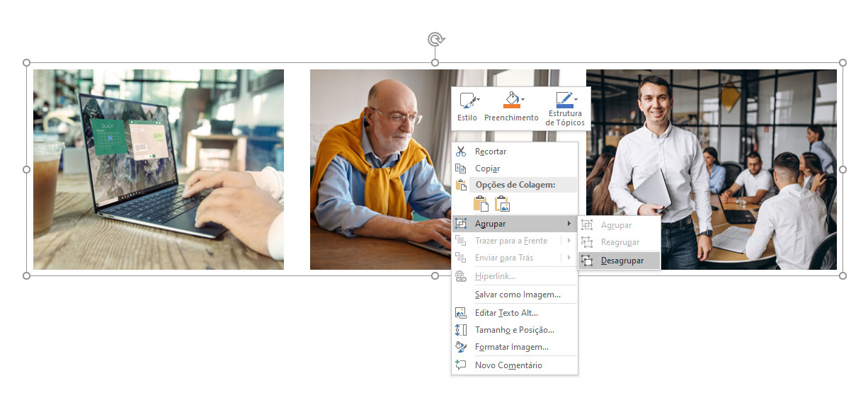The width and height of the screenshot is (868, 405).
Task: Click the Estrutura de Tópicos pen icon
Action: [x=564, y=99]
